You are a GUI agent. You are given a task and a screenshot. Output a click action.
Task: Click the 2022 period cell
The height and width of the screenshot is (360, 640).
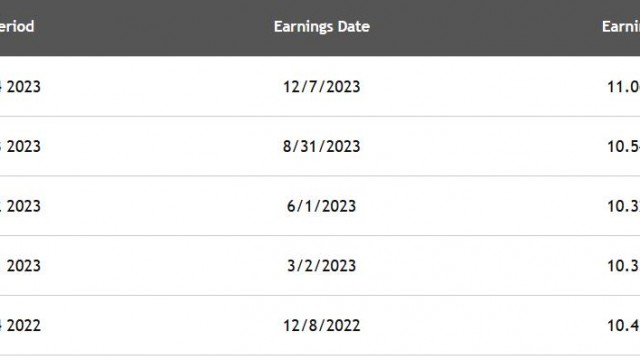click(20, 325)
